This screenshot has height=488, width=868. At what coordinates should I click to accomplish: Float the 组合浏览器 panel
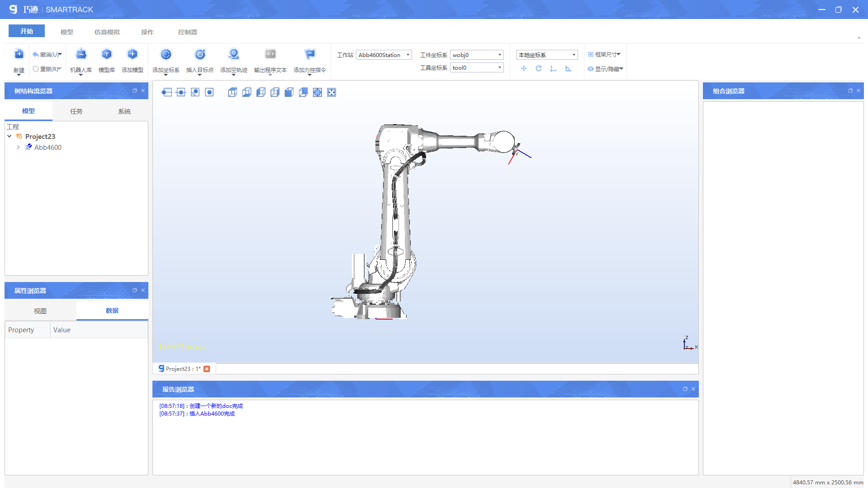[850, 91]
